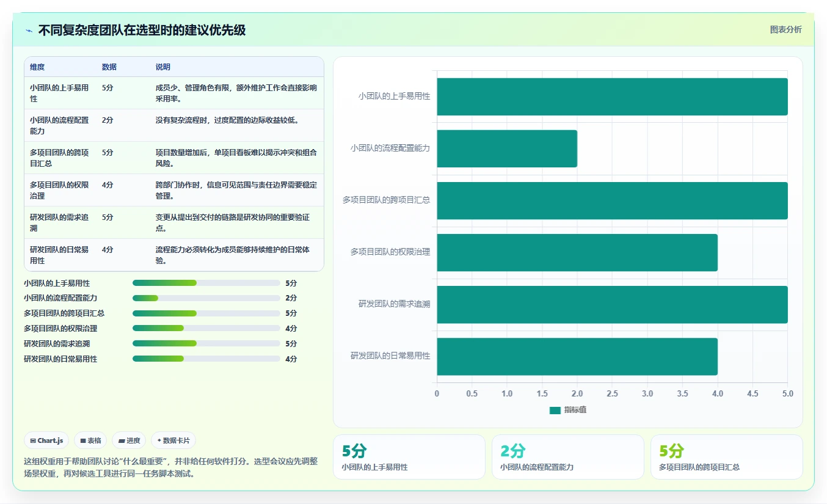This screenshot has height=504, width=827.
Task: Click the footnote paragraph starting 这组权重用于
Action: pyautogui.click(x=171, y=467)
